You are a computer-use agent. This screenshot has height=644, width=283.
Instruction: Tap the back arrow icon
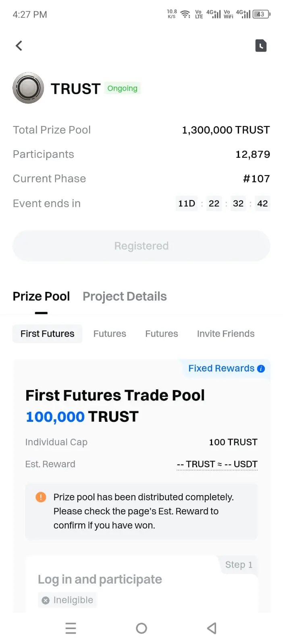[x=19, y=46]
